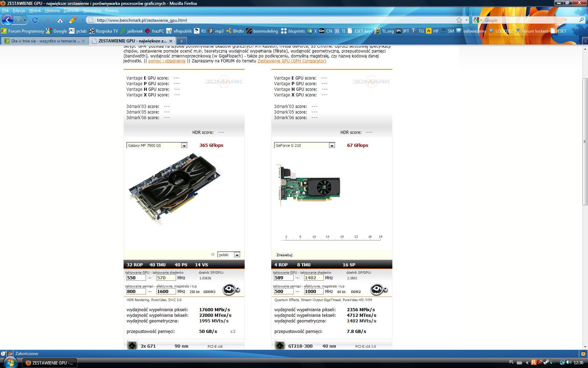Open a new tab with plus button
This screenshot has height=368, width=588.
[x=181, y=41]
